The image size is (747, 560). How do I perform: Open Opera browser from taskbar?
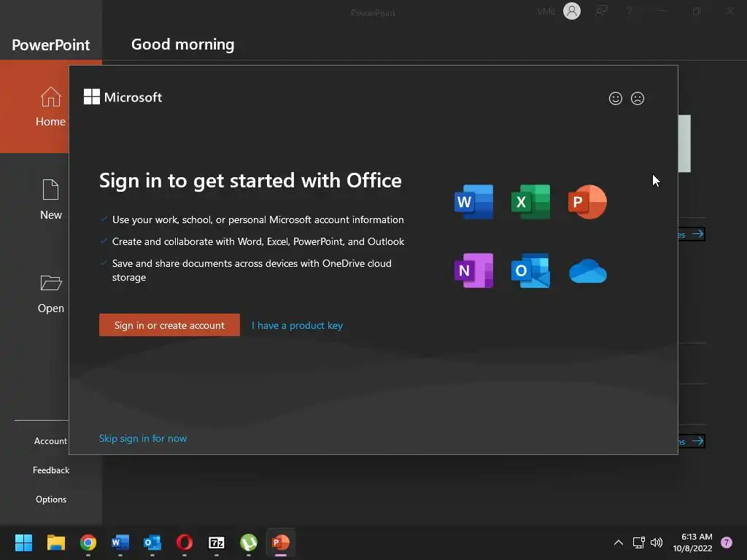coord(185,542)
